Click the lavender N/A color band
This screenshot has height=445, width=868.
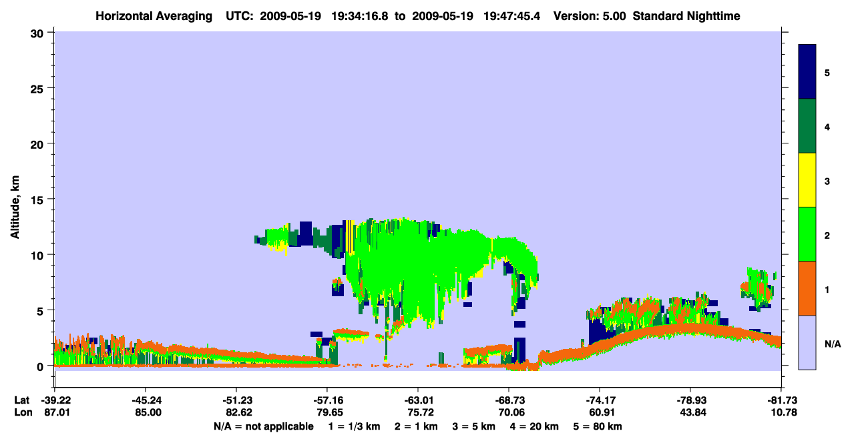point(807,342)
